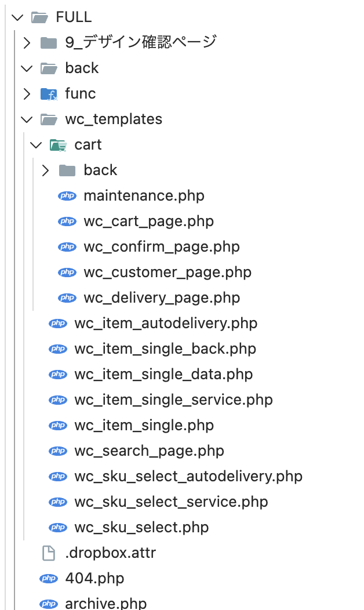Collapse the wc_templates folder chevron
This screenshot has width=364, height=610.
coord(26,119)
